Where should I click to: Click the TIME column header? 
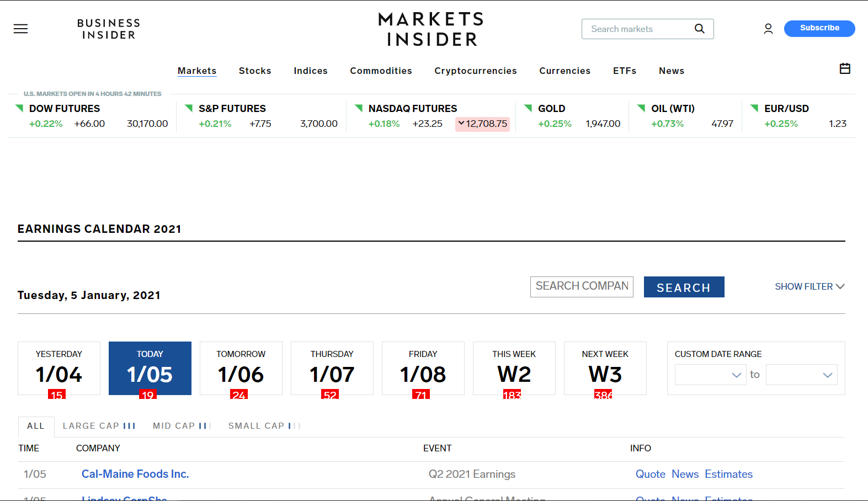[29, 448]
